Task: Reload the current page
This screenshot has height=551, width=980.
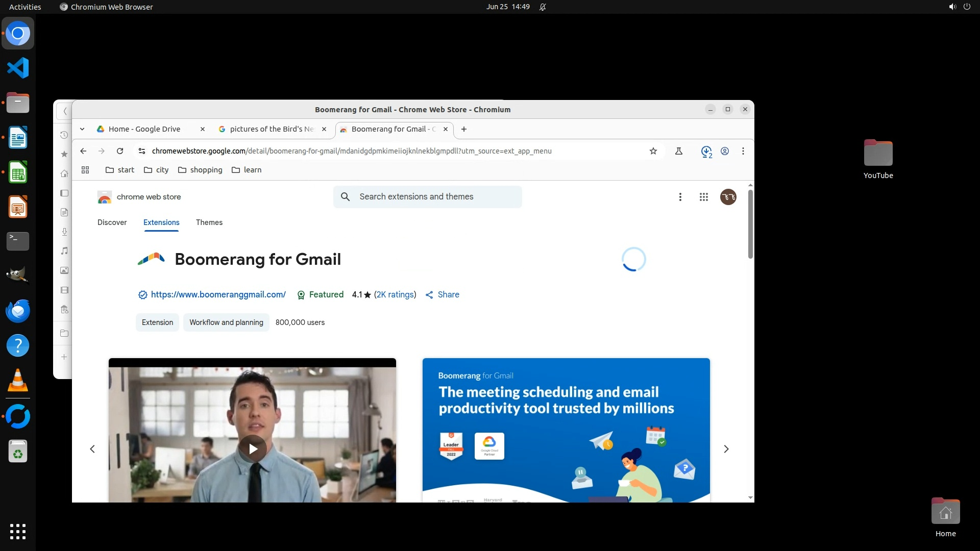Action: pyautogui.click(x=120, y=151)
